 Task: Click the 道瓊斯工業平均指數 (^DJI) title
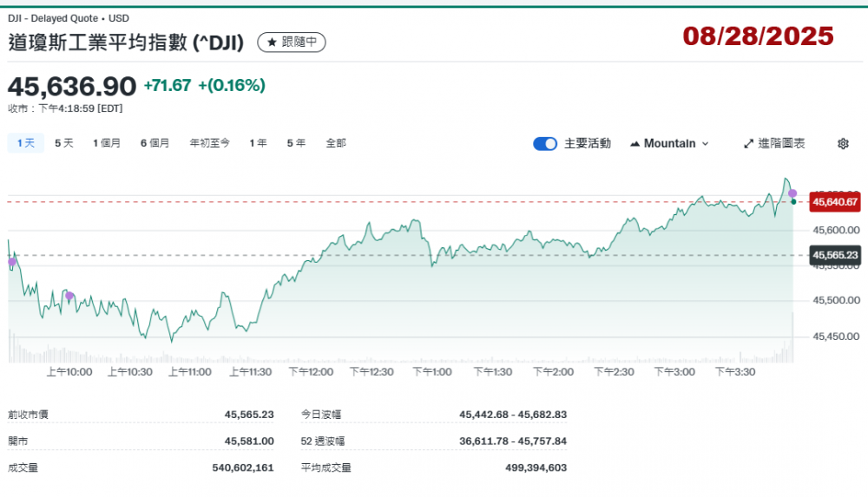(x=126, y=42)
